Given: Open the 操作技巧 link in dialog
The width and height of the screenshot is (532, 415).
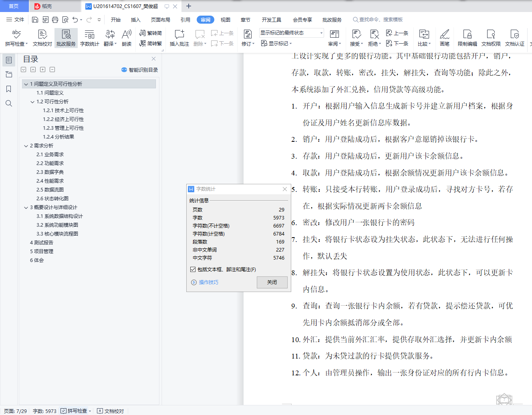Looking at the screenshot, I should (205, 282).
